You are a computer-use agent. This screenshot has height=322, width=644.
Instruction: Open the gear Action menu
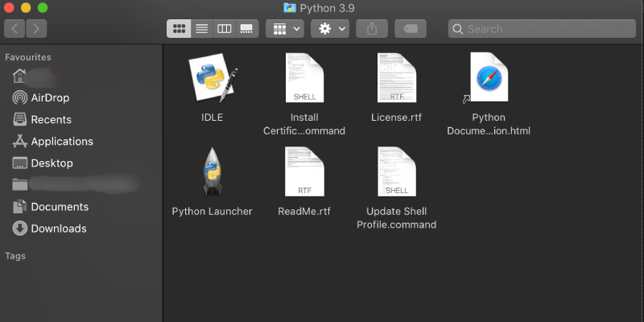pos(330,29)
